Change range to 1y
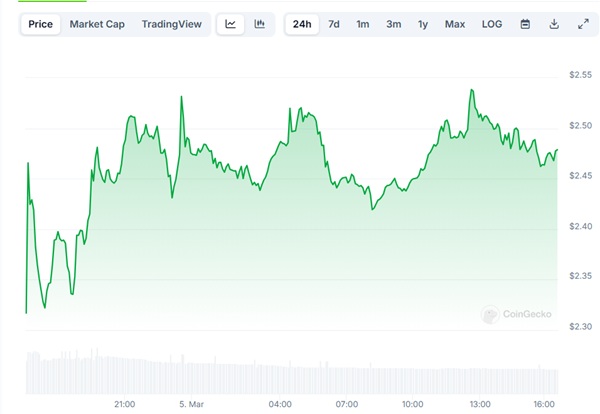 [423, 24]
